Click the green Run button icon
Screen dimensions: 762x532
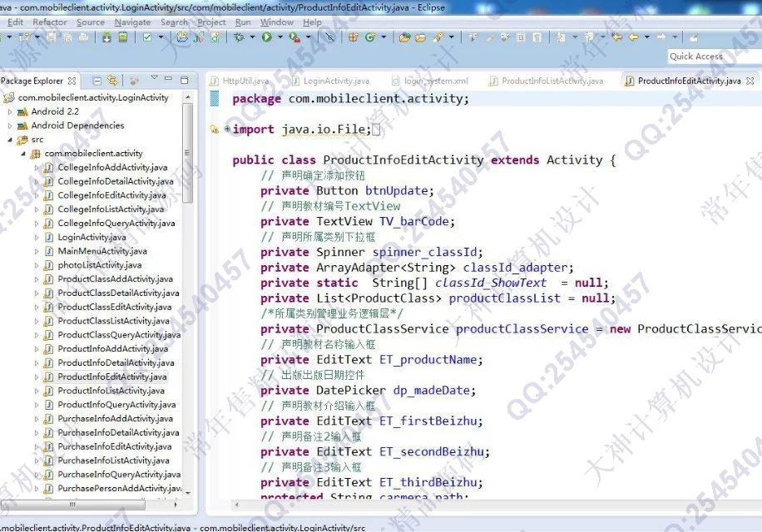(x=267, y=37)
